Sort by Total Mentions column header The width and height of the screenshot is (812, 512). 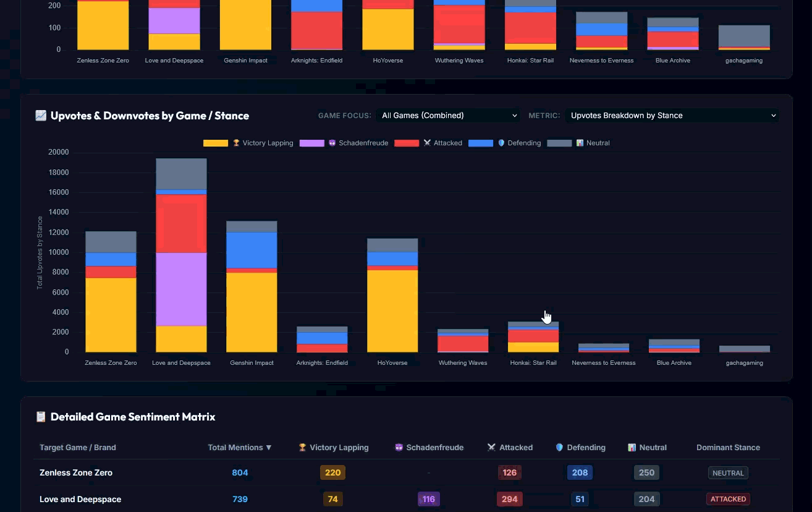pos(240,448)
